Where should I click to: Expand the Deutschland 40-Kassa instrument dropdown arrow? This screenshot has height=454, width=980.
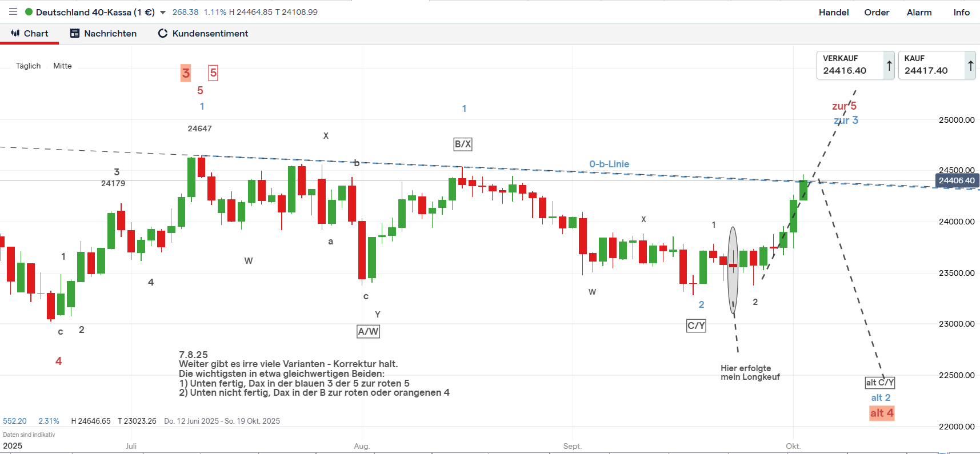tap(163, 13)
